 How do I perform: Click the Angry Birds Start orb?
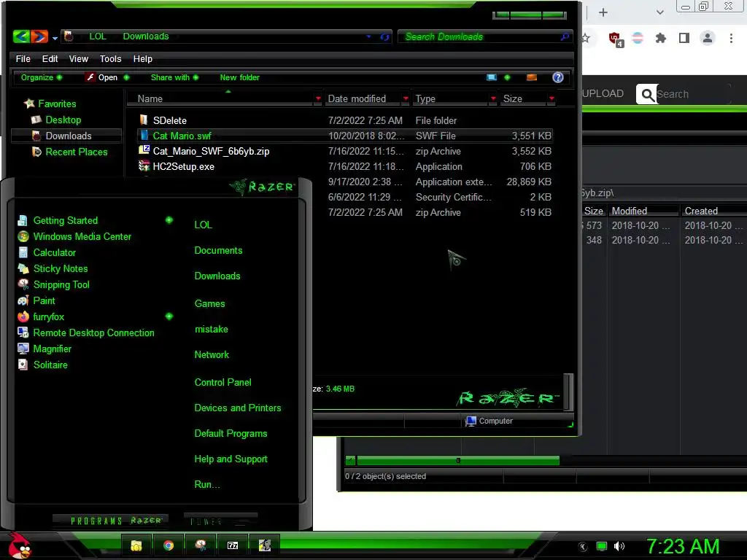click(20, 546)
